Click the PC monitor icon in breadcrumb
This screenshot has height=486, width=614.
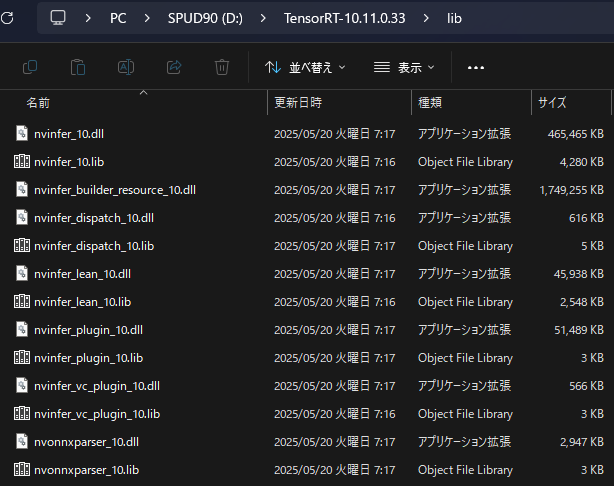pos(58,18)
